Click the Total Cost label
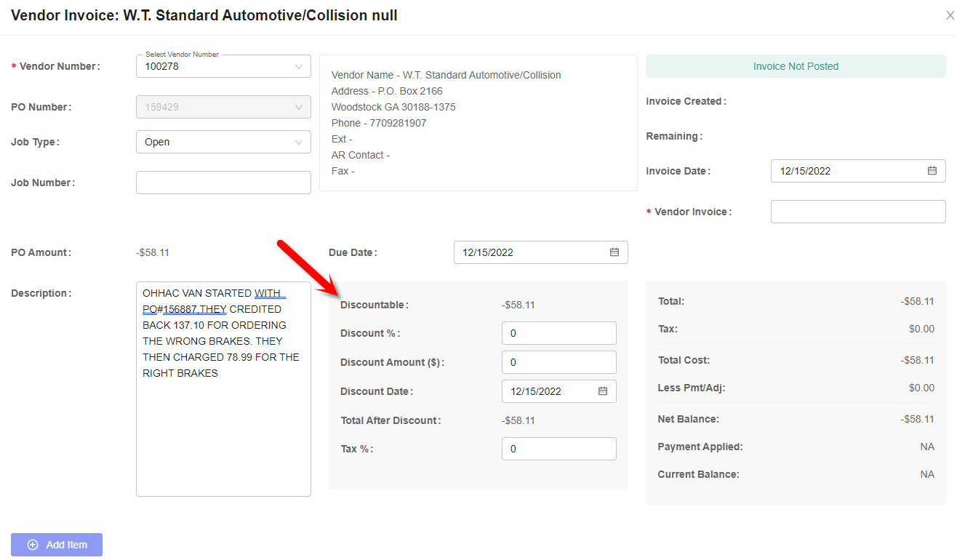The image size is (957, 560). 684,360
